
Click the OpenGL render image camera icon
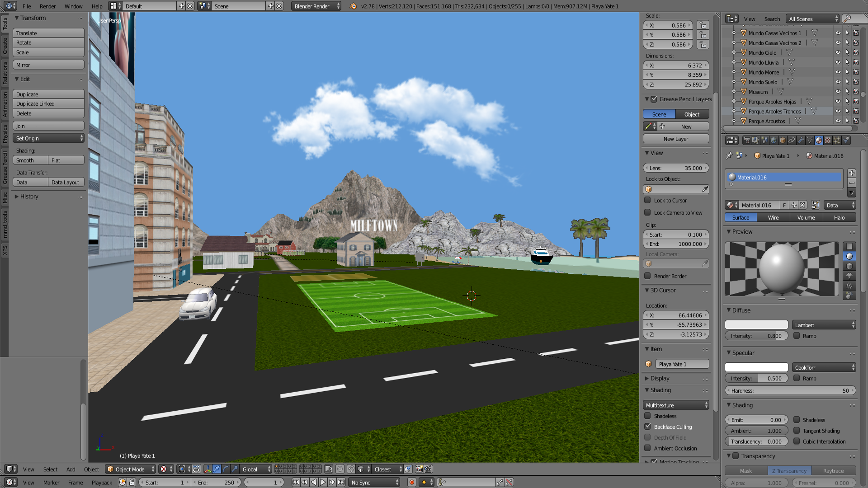click(419, 469)
